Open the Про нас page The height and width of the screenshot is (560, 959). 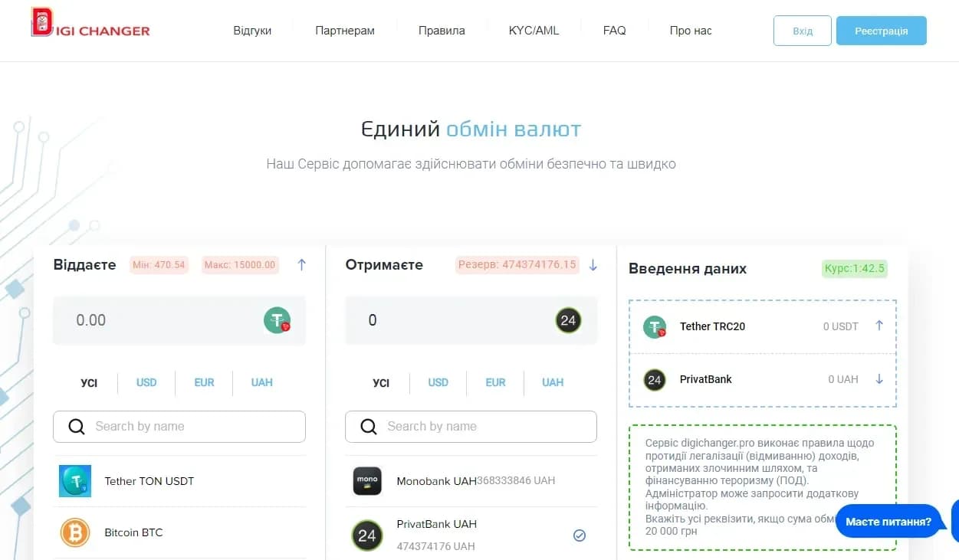point(691,31)
